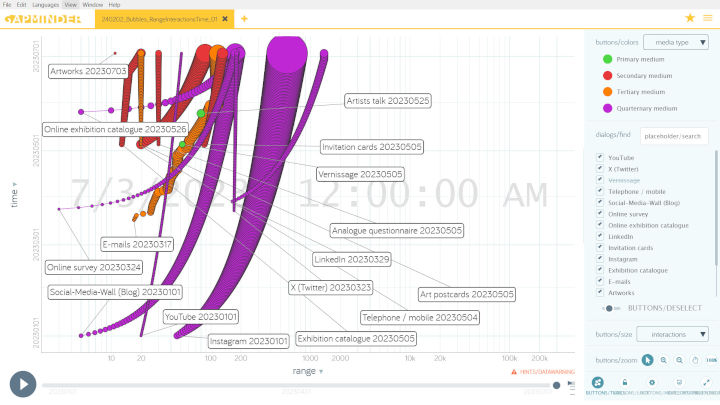Open the Edit menu
Viewport: 720px width, 405px height.
[x=22, y=5]
